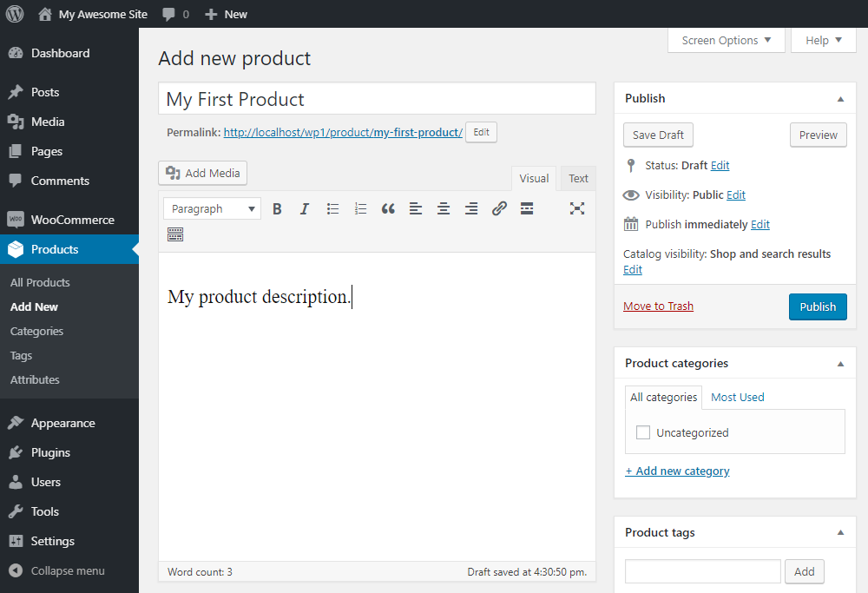868x593 pixels.
Task: Open the WooCommerce menu icon
Action: [16, 220]
